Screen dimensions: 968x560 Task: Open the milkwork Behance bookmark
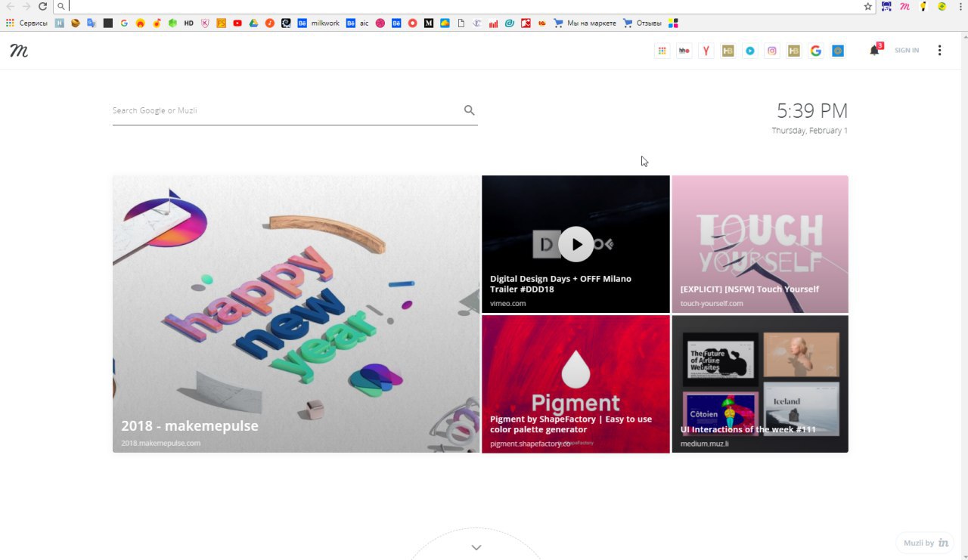[x=318, y=23]
